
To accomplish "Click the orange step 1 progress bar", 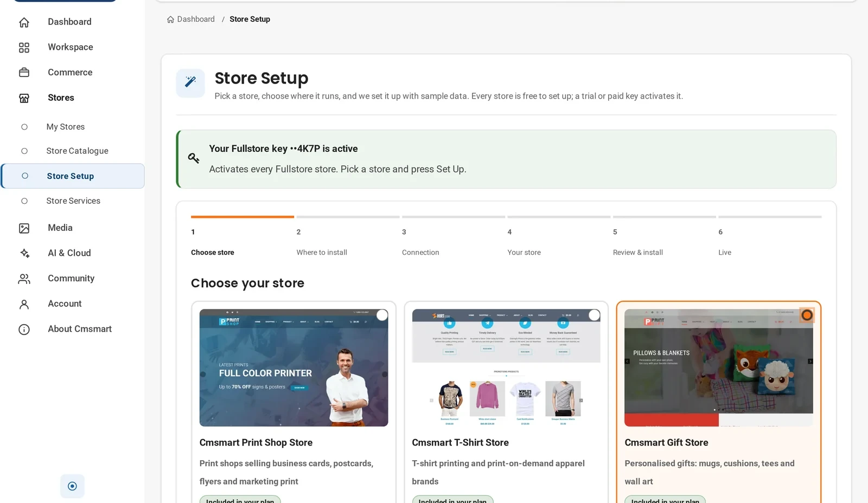I will tap(242, 217).
